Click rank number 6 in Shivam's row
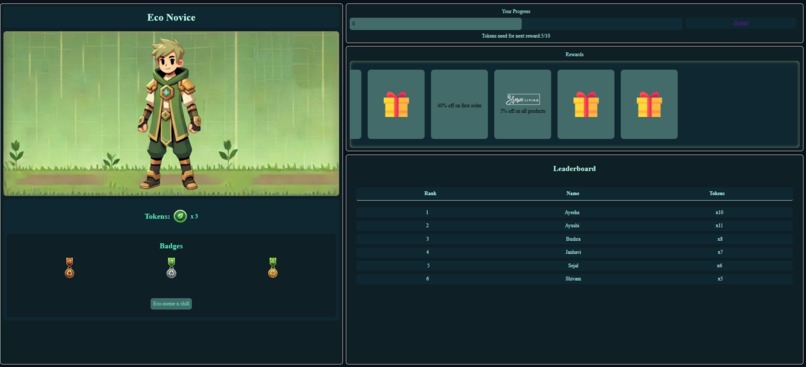Viewport: 806px width, 367px height. (428, 279)
